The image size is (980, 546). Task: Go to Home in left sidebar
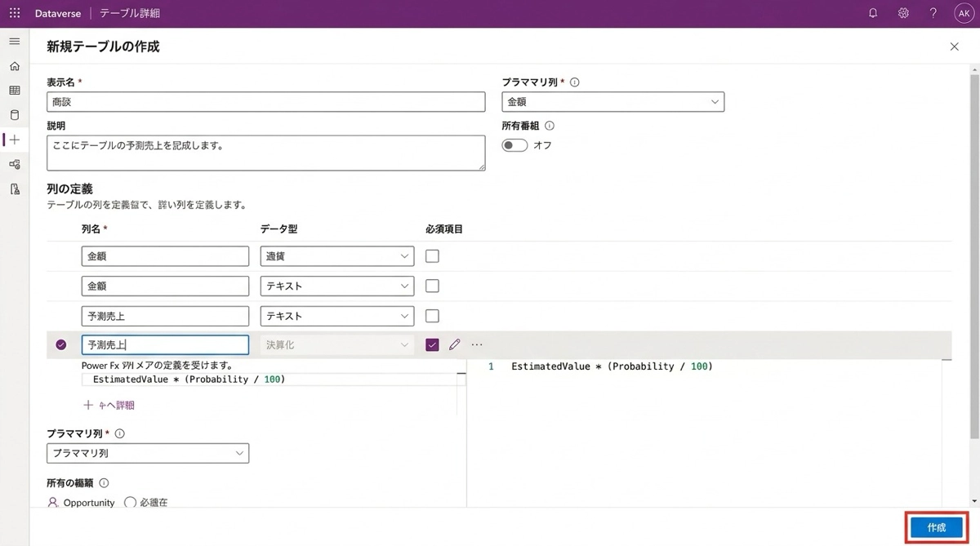(x=15, y=66)
